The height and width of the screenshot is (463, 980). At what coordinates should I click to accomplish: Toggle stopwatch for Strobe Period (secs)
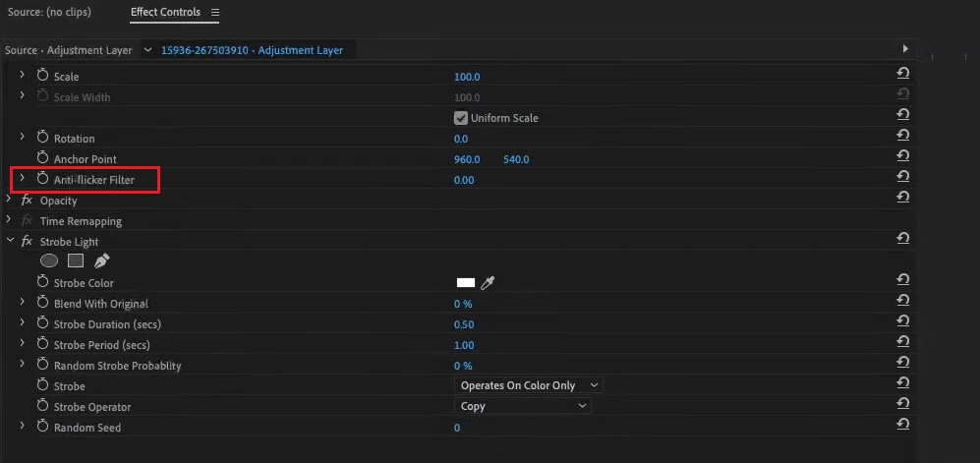42,344
